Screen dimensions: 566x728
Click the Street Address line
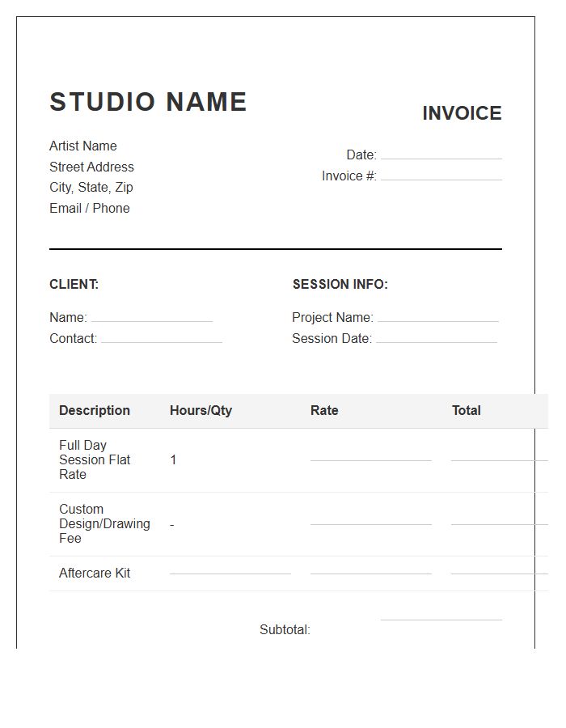point(91,167)
